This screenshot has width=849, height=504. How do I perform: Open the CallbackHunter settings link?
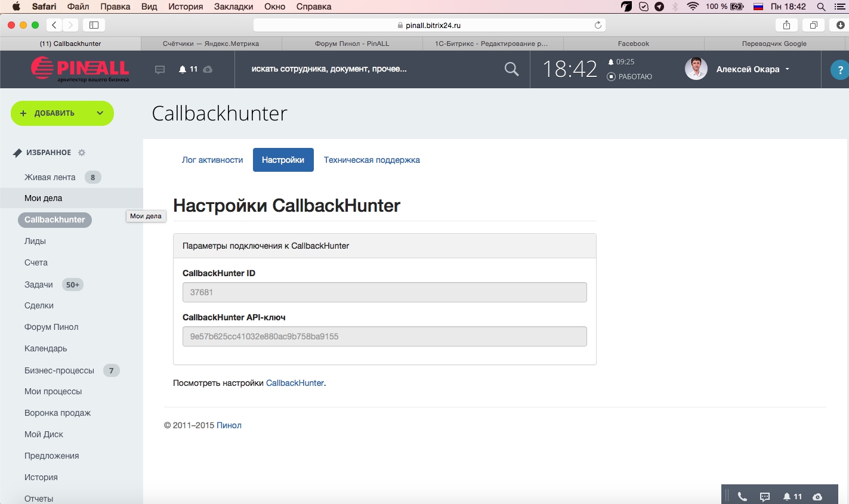point(295,383)
